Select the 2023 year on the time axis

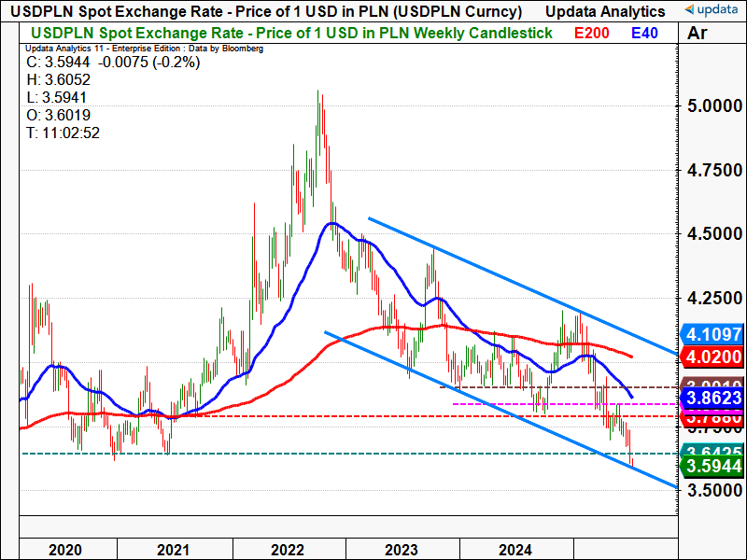tap(402, 550)
